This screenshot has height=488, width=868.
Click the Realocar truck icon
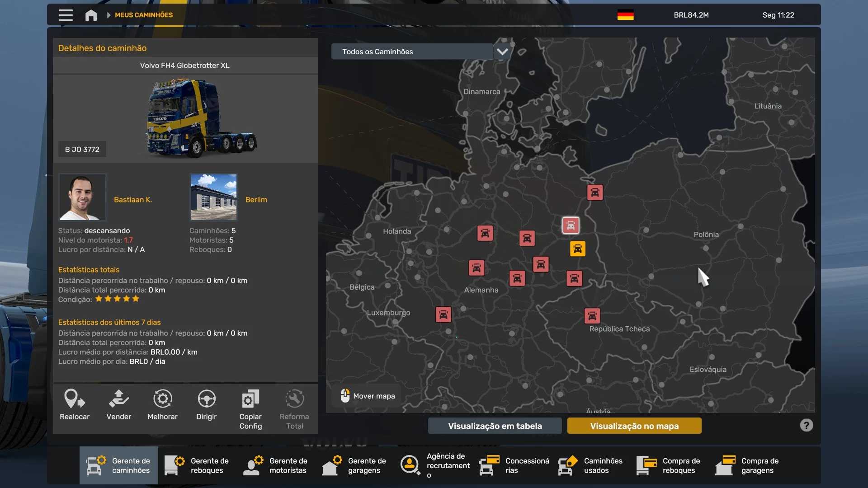point(75,399)
